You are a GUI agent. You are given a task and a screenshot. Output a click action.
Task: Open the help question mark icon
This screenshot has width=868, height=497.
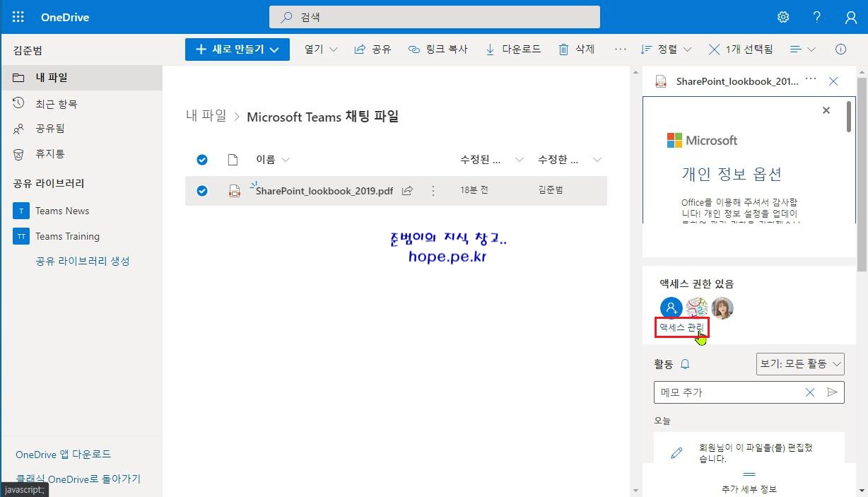click(816, 17)
